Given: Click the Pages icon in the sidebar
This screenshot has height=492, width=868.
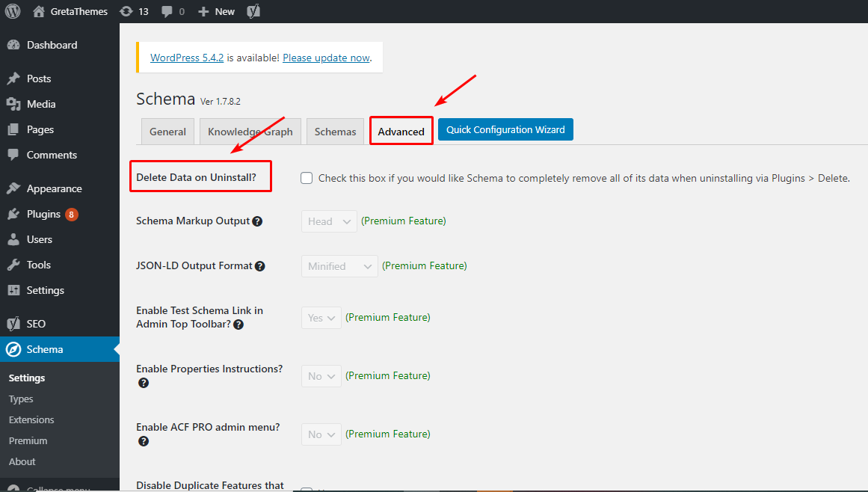Looking at the screenshot, I should (13, 129).
